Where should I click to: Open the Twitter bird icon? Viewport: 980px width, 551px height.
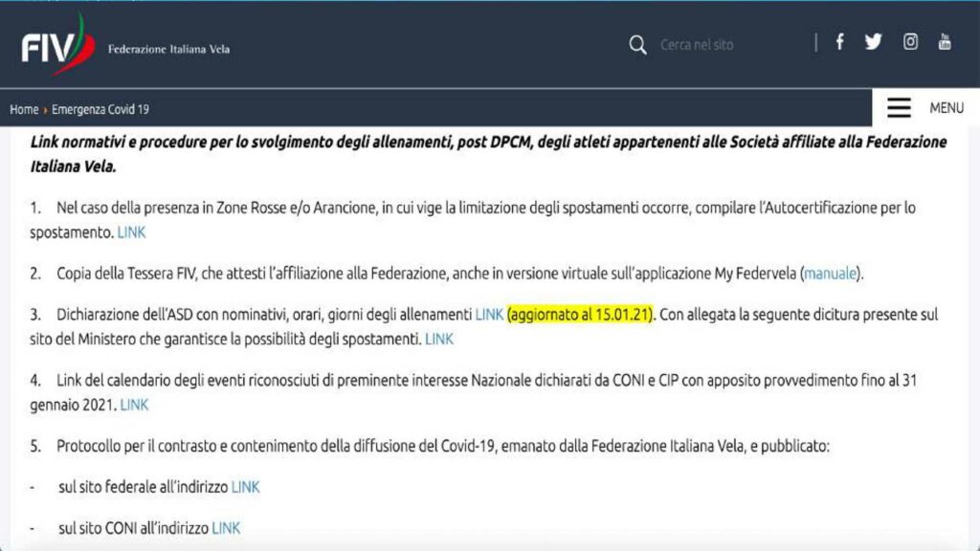pyautogui.click(x=873, y=41)
